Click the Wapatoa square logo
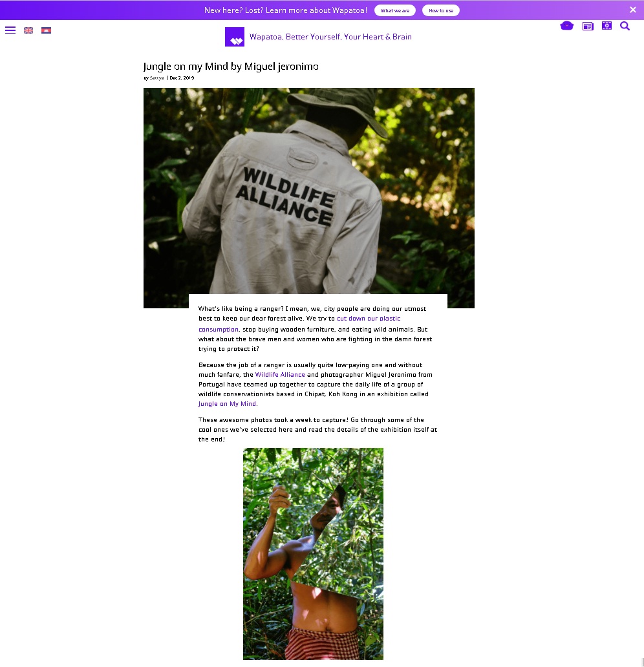This screenshot has height=667, width=644. pos(235,37)
